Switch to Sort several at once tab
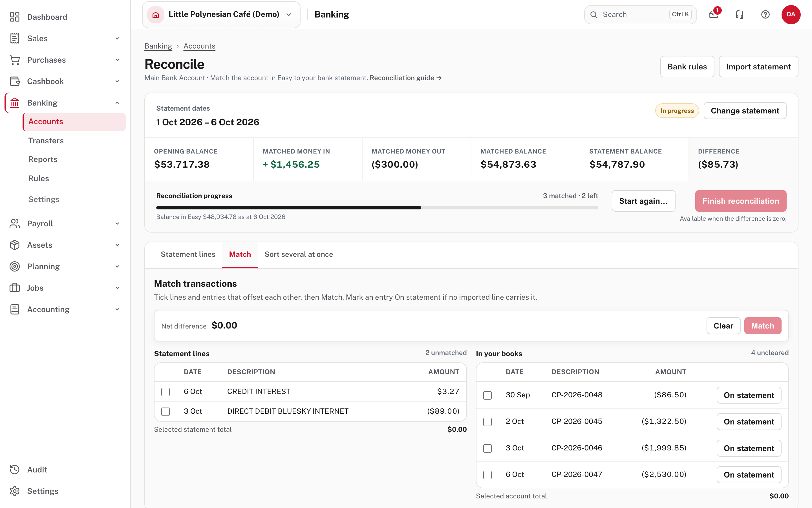This screenshot has height=508, width=812. click(x=299, y=254)
